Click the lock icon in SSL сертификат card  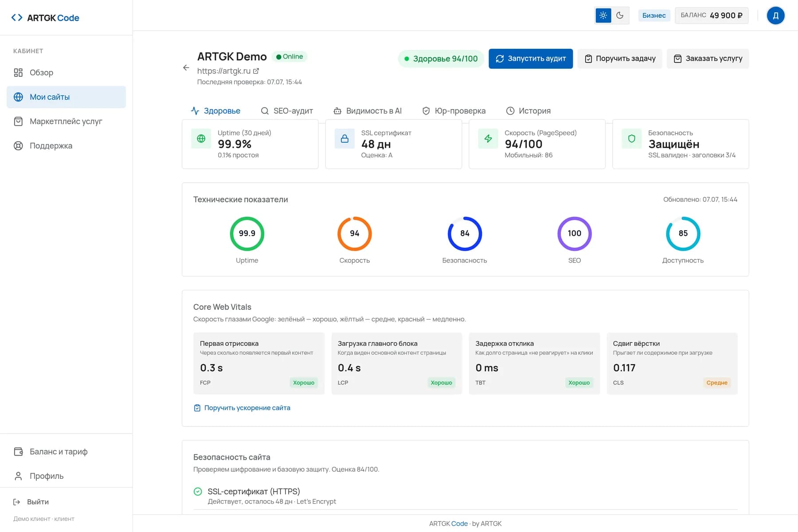coord(344,139)
